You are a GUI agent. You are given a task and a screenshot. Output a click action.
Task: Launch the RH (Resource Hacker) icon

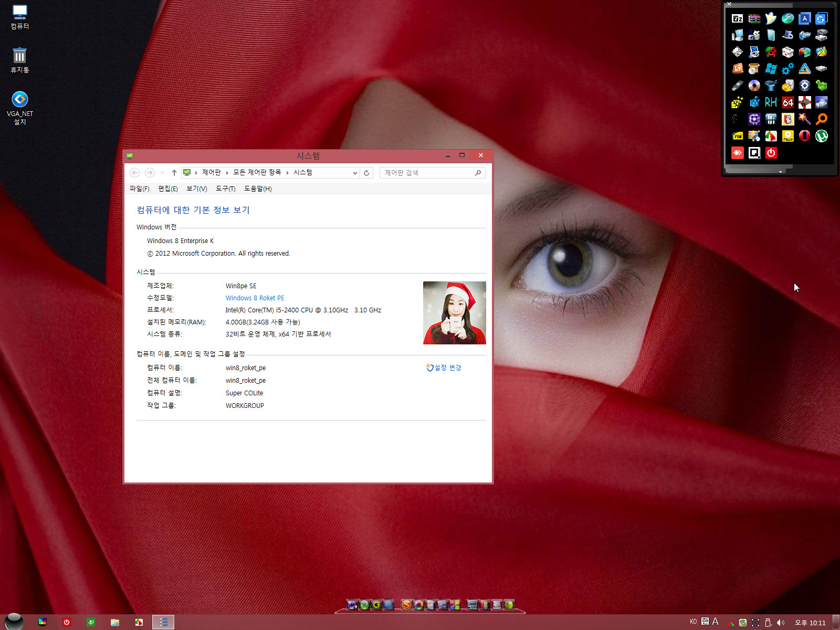[771, 102]
